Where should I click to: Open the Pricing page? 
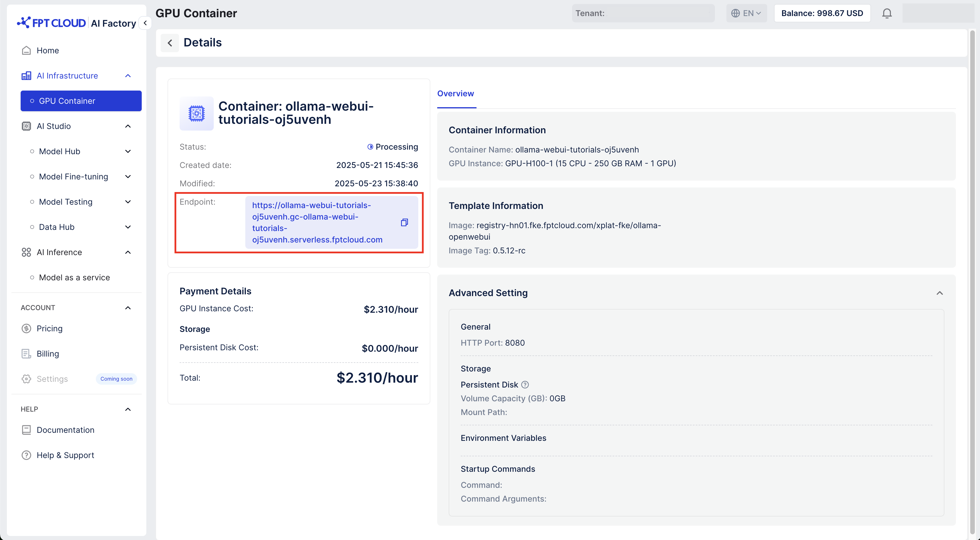click(x=49, y=328)
